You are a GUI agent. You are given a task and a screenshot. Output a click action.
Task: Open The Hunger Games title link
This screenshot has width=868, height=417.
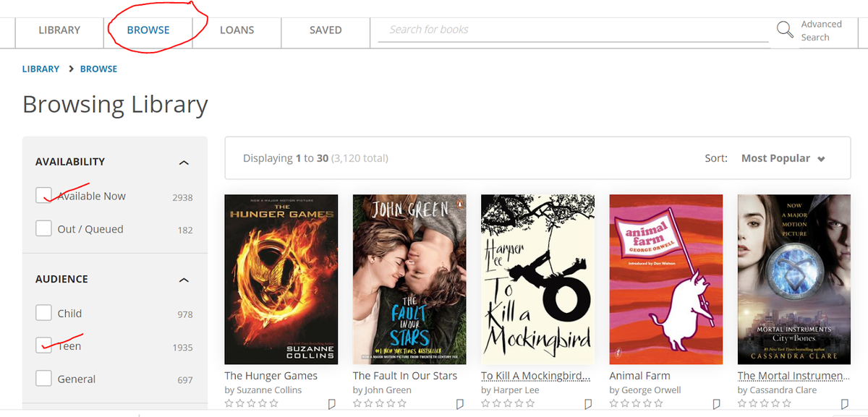point(271,376)
